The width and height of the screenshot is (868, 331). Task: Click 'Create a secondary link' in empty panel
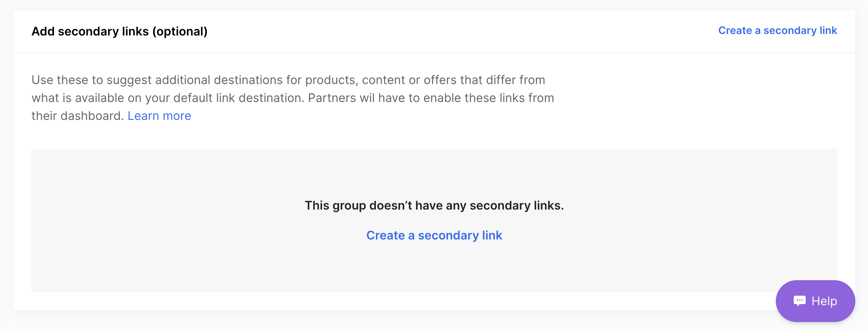[x=434, y=235]
